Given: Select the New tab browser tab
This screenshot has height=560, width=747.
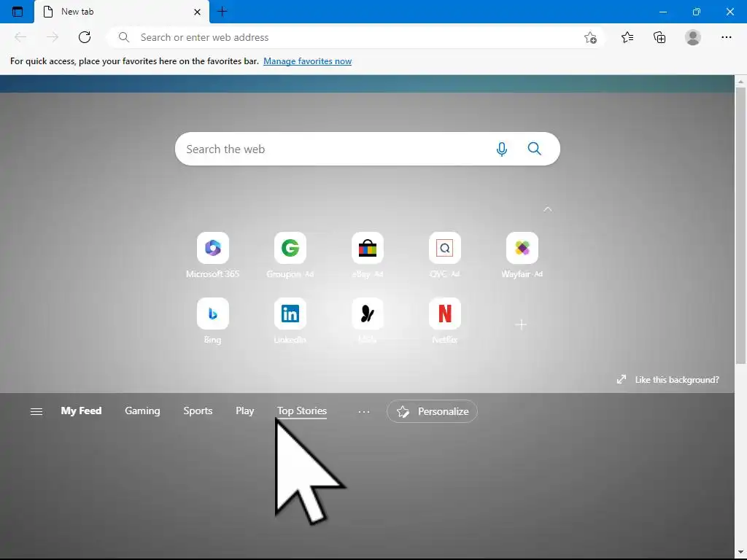Looking at the screenshot, I should point(122,12).
